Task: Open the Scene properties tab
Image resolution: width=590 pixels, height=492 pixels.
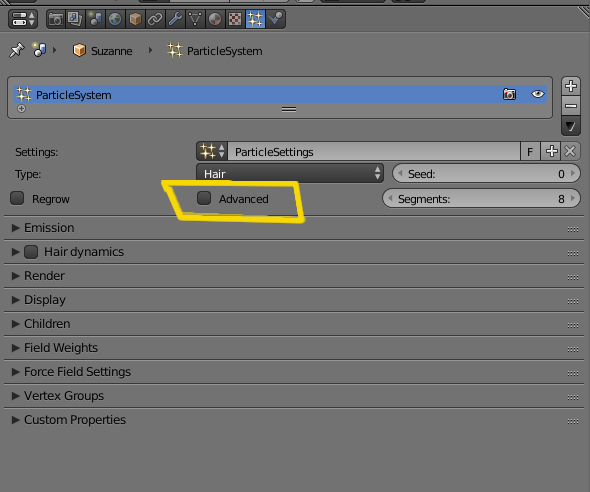Action: pyautogui.click(x=96, y=19)
